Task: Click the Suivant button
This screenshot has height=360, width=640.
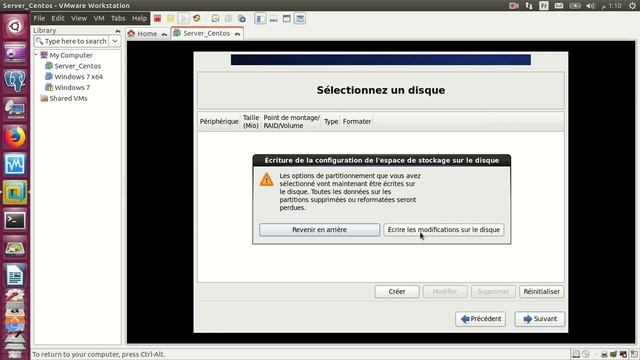Action: point(540,319)
